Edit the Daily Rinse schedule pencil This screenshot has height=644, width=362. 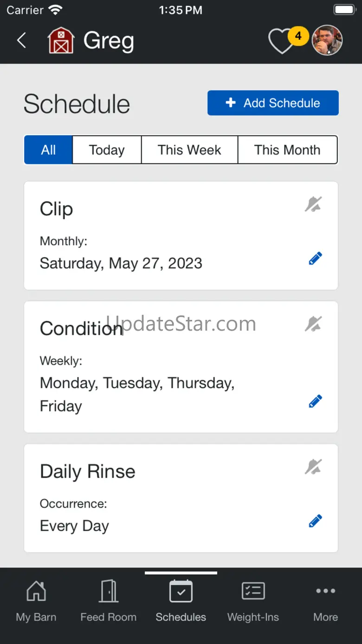315,521
